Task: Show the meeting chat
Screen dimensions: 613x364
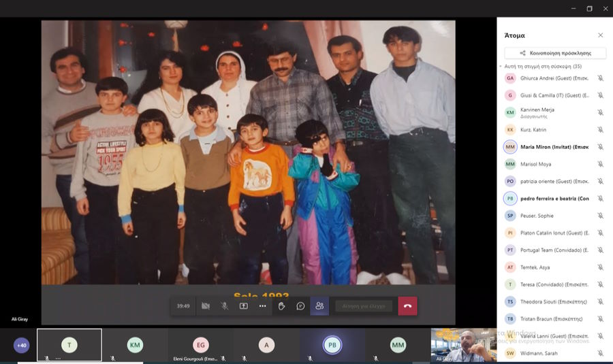Action: pos(300,306)
